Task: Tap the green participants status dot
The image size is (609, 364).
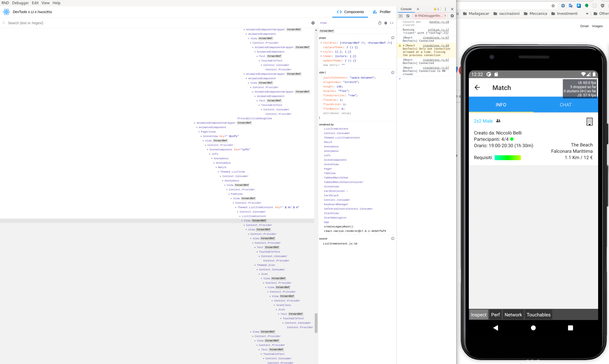Action: pyautogui.click(x=512, y=139)
